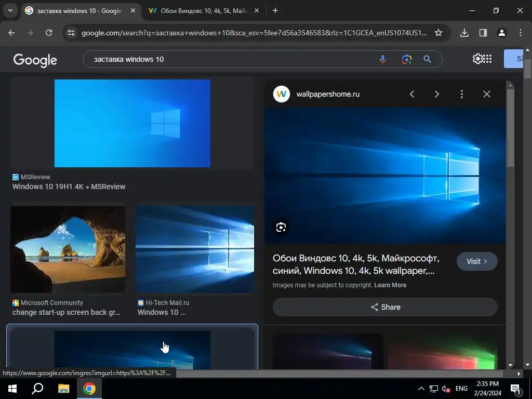Open more options for wallpapershome.ru image
The image size is (532, 399).
[462, 94]
